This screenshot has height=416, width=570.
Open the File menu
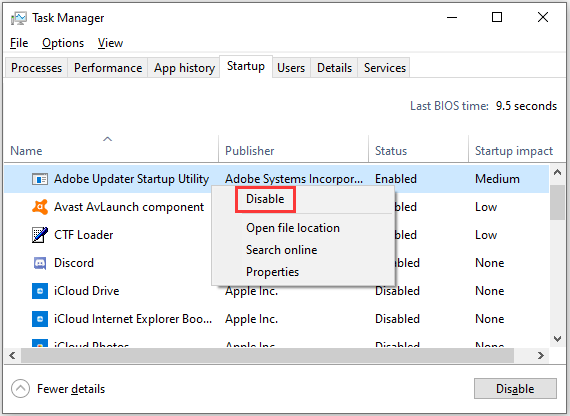[19, 43]
